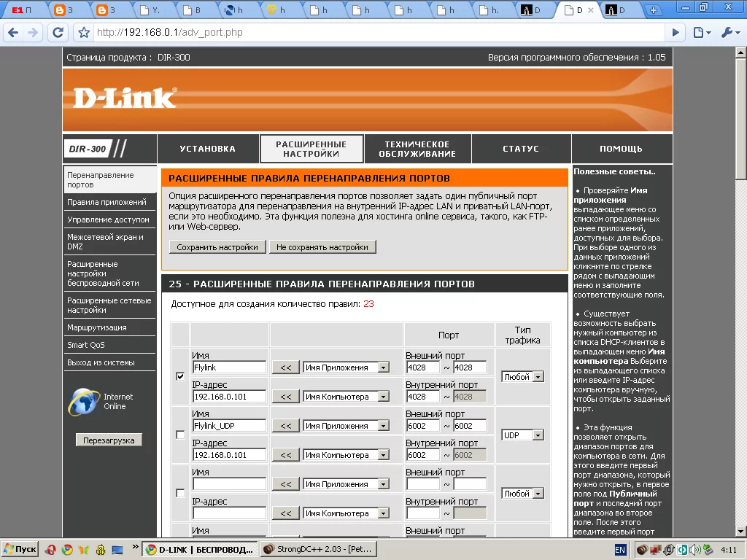Open Имя Приложения dropdown in Flylink_UDP row

point(347,426)
